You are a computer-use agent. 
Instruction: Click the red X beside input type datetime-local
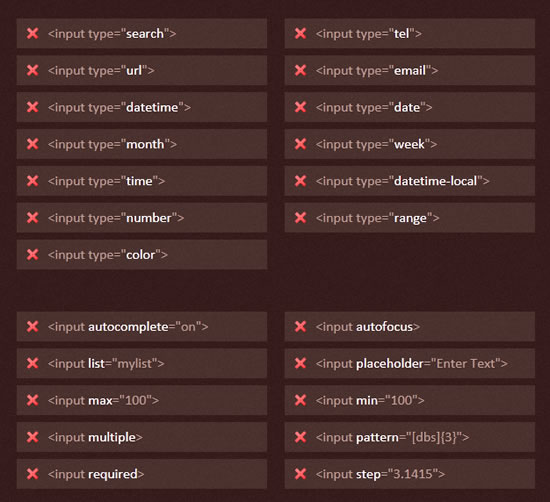click(x=301, y=181)
